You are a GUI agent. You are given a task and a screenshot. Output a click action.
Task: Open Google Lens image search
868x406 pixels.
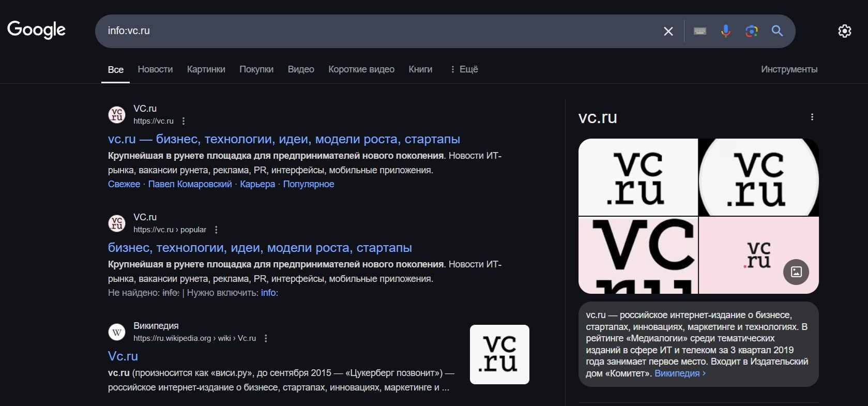pos(751,32)
